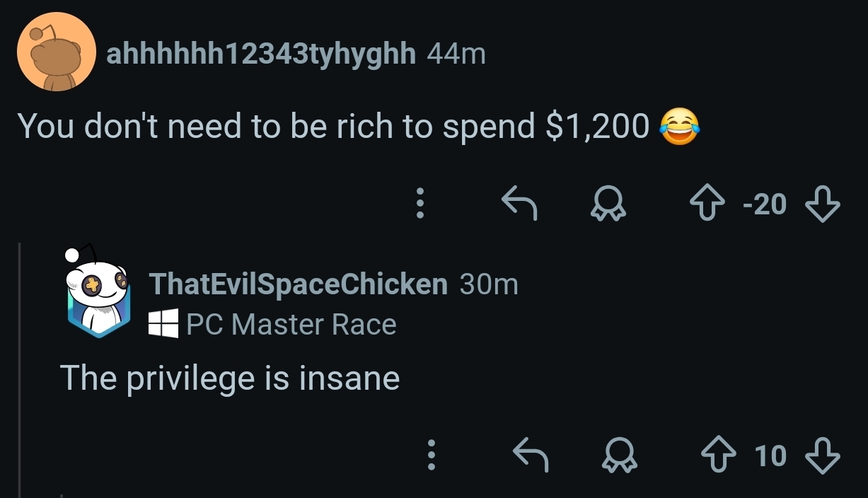Reply to "The privilege is insane" comment

point(530,455)
